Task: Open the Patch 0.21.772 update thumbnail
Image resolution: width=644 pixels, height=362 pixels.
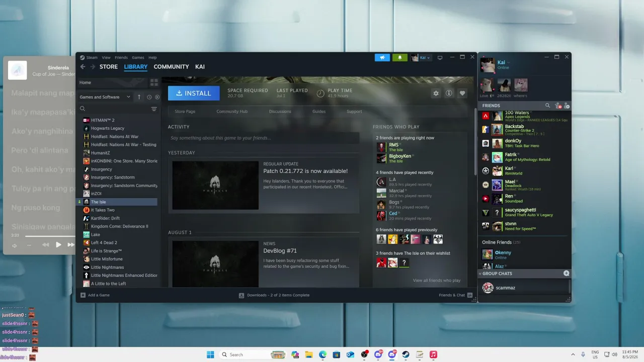Action: click(215, 185)
